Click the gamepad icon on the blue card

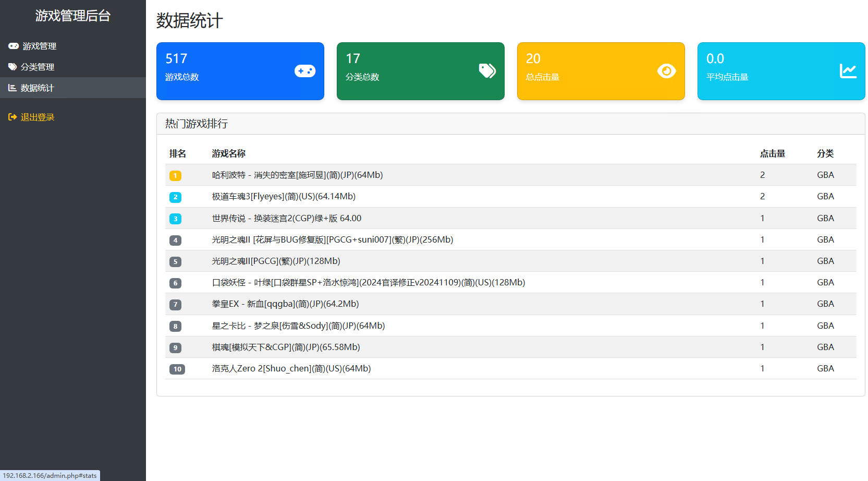[x=304, y=71]
